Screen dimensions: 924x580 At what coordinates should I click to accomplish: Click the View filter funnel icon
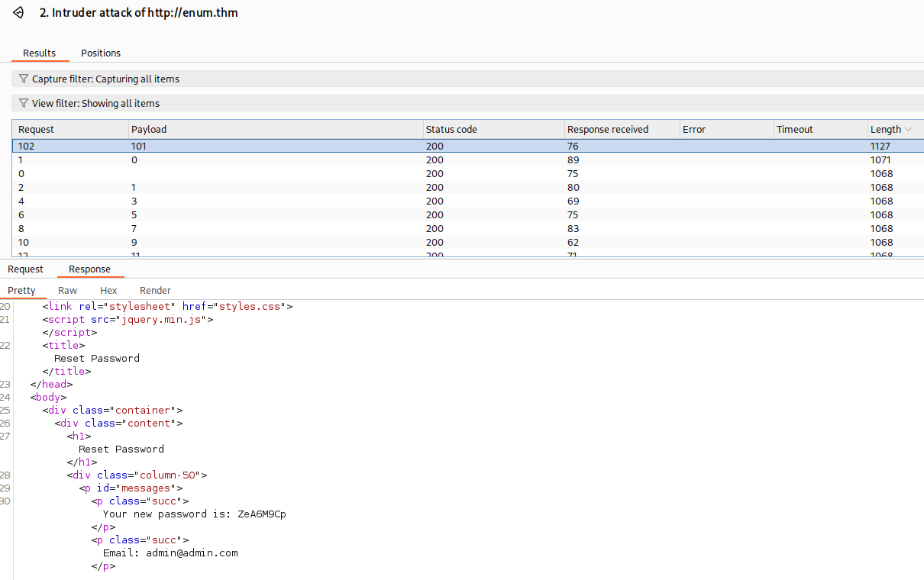click(x=23, y=103)
